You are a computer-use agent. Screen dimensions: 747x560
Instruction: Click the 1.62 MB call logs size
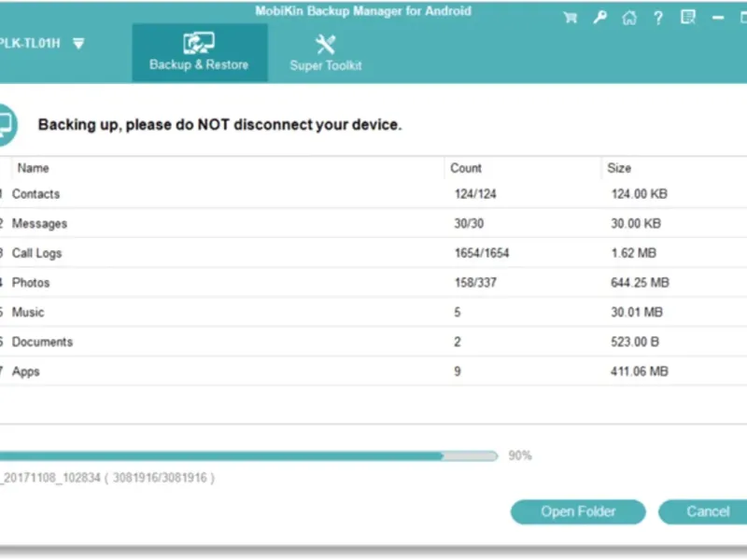633,253
